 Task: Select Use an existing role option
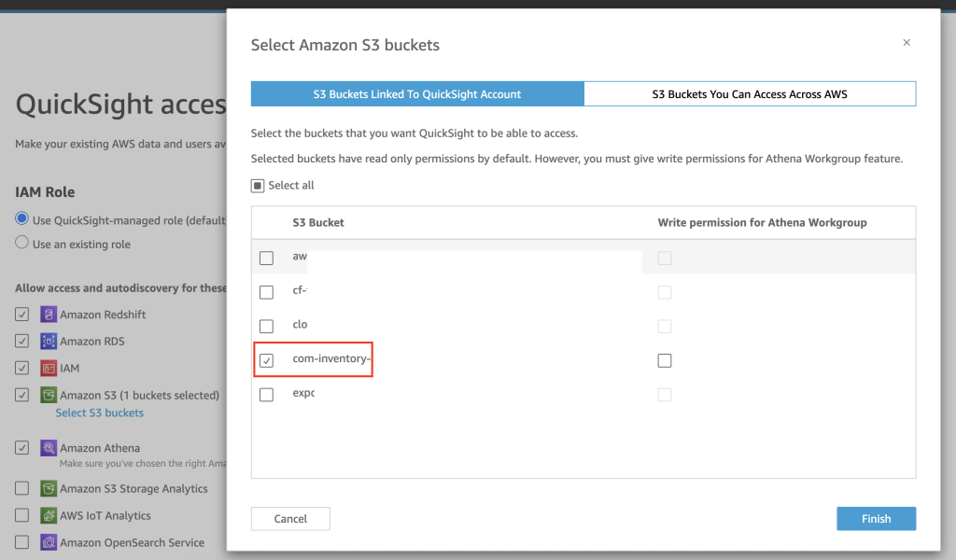pyautogui.click(x=21, y=244)
